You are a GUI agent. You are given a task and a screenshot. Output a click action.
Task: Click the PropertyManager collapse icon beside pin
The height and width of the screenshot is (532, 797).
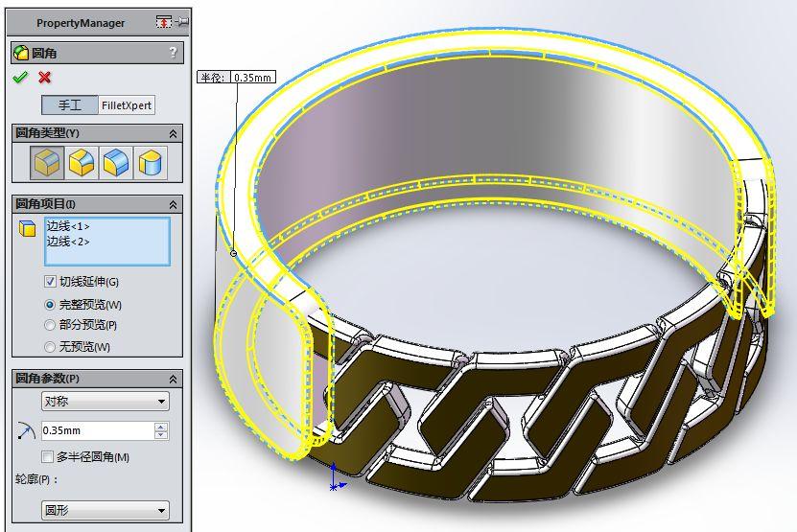click(x=164, y=22)
